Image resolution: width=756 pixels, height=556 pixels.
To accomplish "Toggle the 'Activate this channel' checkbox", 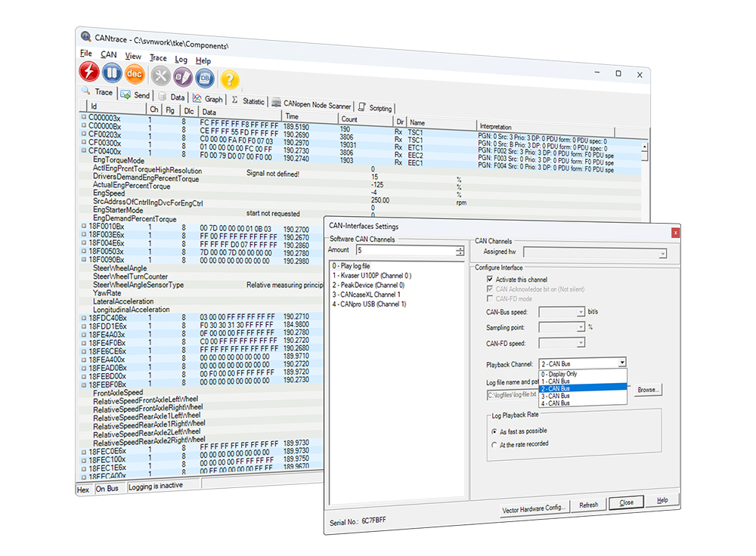I will click(x=489, y=280).
